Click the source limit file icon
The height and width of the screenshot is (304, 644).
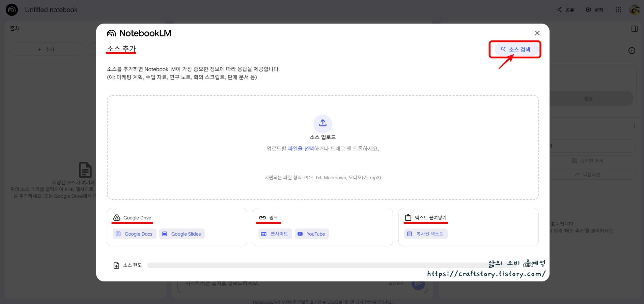point(116,265)
